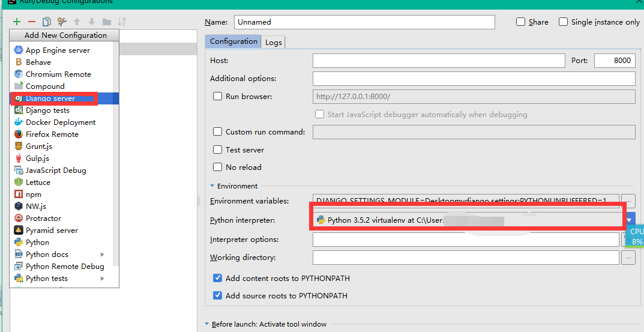The width and height of the screenshot is (644, 332).
Task: Open the Python interpreter dropdown
Action: [629, 220]
